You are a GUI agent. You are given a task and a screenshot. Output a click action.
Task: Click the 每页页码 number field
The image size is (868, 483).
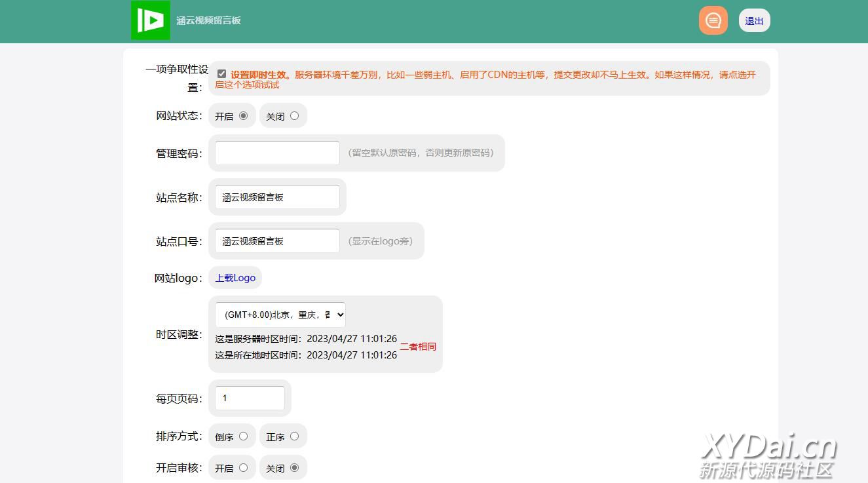pyautogui.click(x=250, y=398)
